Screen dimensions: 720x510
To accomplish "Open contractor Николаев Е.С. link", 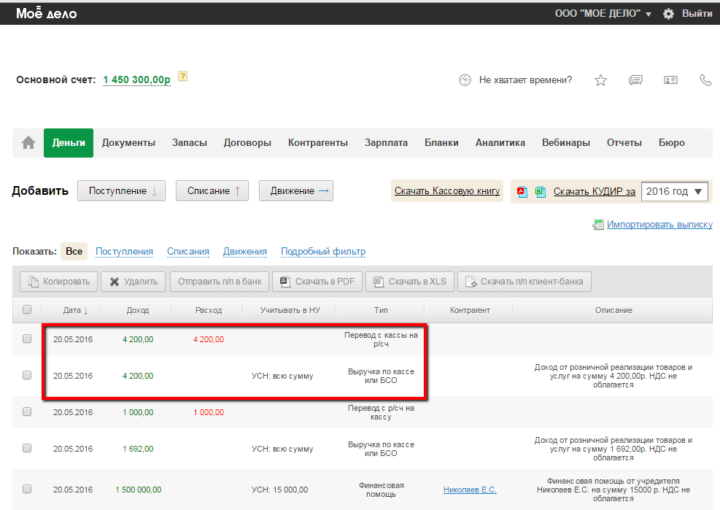I will tap(470, 490).
